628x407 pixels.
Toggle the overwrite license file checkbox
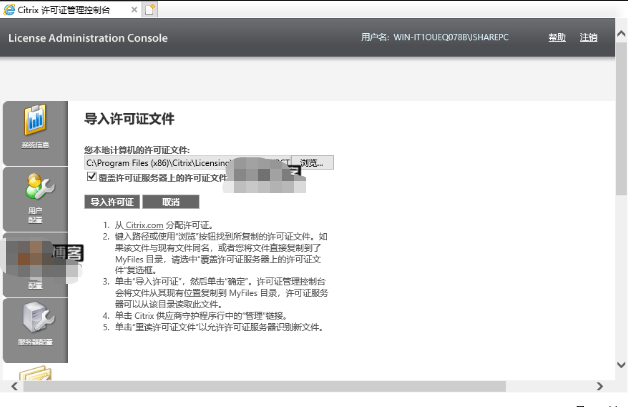(x=92, y=177)
